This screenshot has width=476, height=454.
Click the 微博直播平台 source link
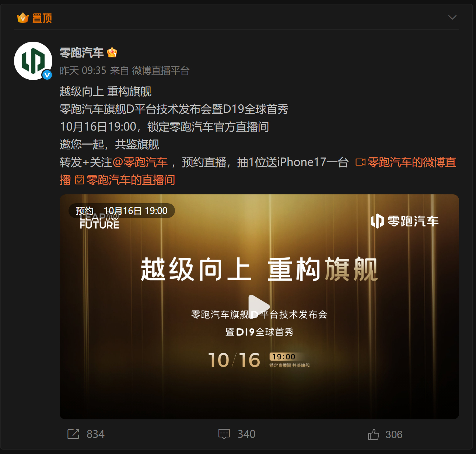(161, 70)
